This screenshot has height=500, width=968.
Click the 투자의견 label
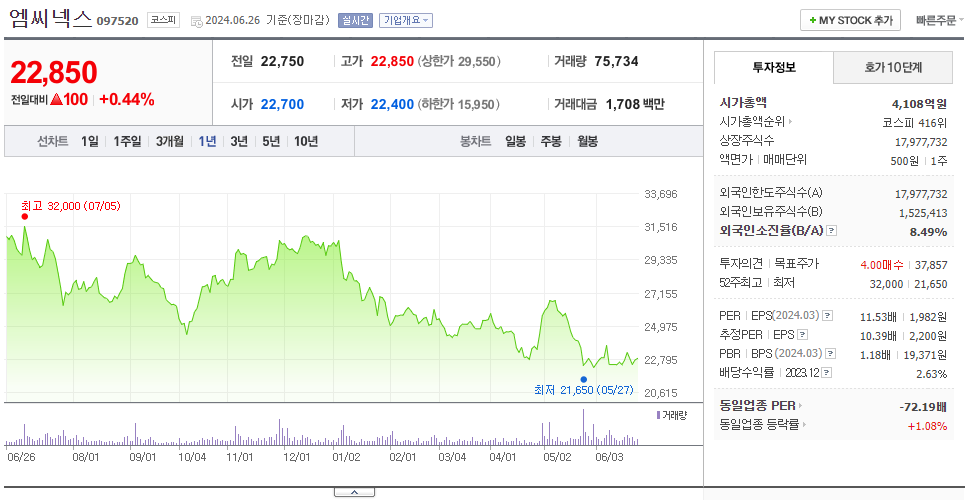click(741, 264)
